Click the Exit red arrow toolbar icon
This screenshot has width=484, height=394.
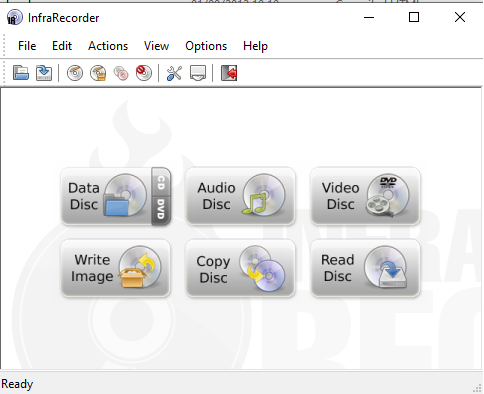pyautogui.click(x=229, y=73)
